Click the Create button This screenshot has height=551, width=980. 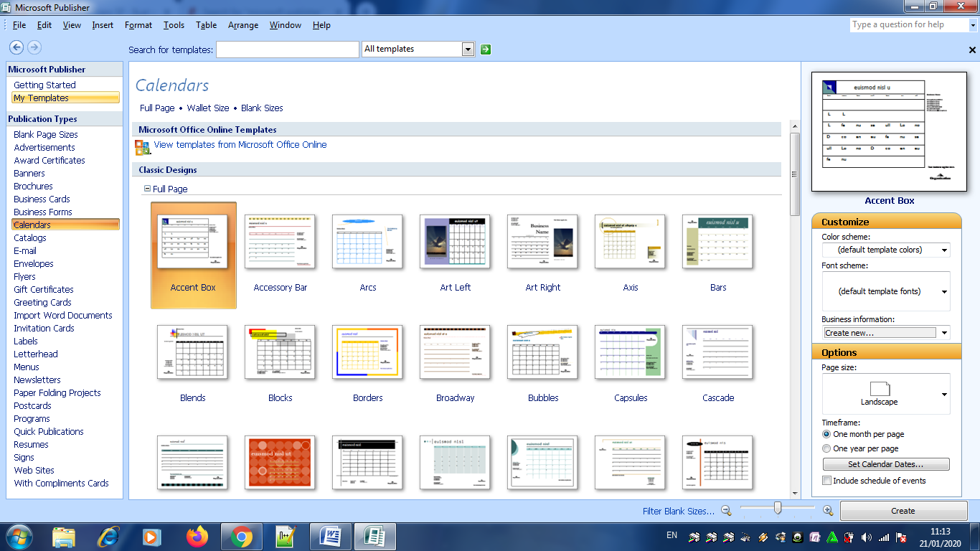coord(903,511)
